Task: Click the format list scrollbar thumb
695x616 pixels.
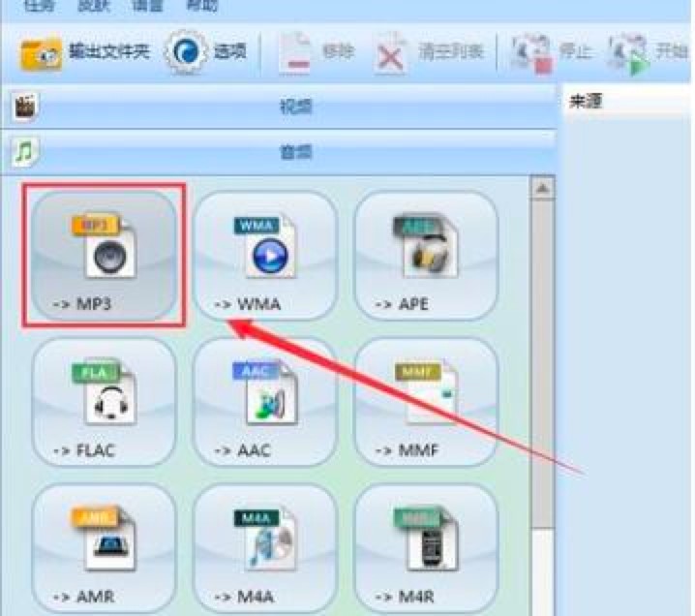Action: pos(542,364)
